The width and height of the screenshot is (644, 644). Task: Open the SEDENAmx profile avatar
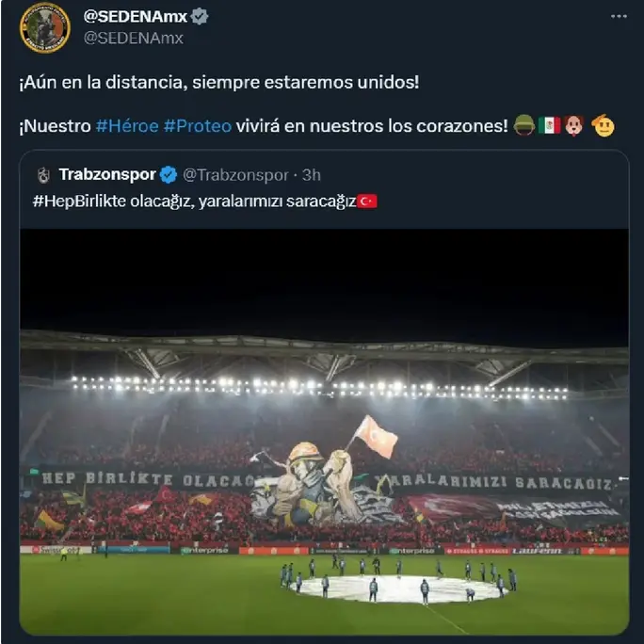pos(45,27)
